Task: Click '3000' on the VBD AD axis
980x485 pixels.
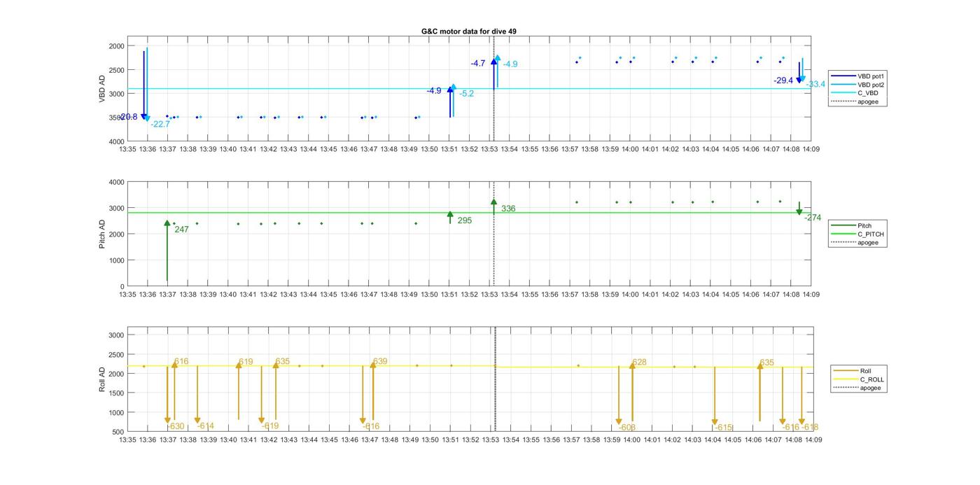Action: (116, 94)
